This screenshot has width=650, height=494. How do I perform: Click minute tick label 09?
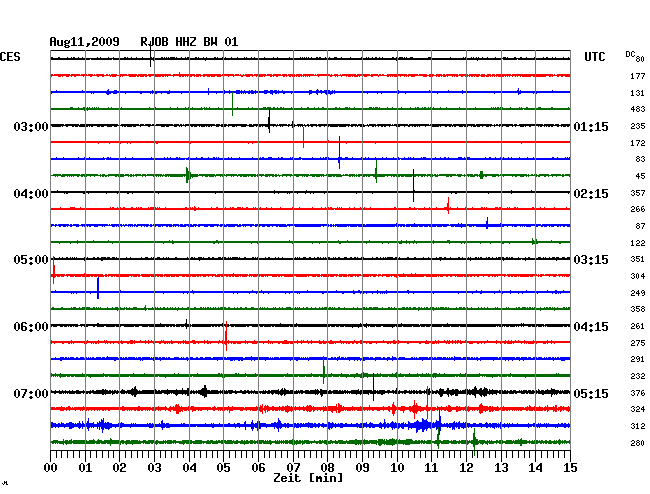coord(362,468)
